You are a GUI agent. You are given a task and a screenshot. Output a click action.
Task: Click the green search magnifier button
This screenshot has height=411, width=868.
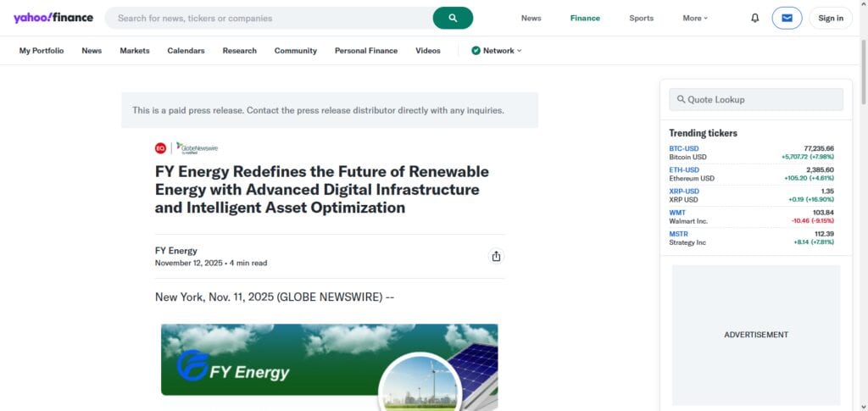pos(453,19)
